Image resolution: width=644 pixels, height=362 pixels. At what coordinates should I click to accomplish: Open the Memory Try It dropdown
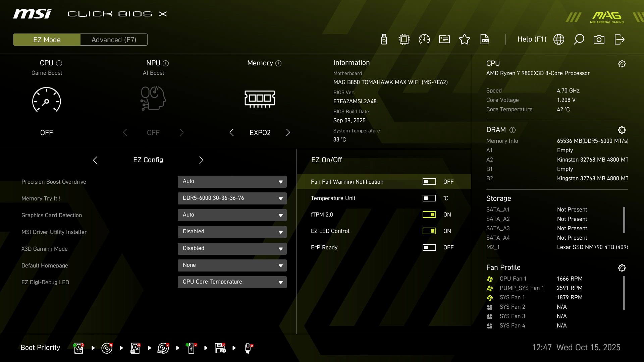click(232, 198)
